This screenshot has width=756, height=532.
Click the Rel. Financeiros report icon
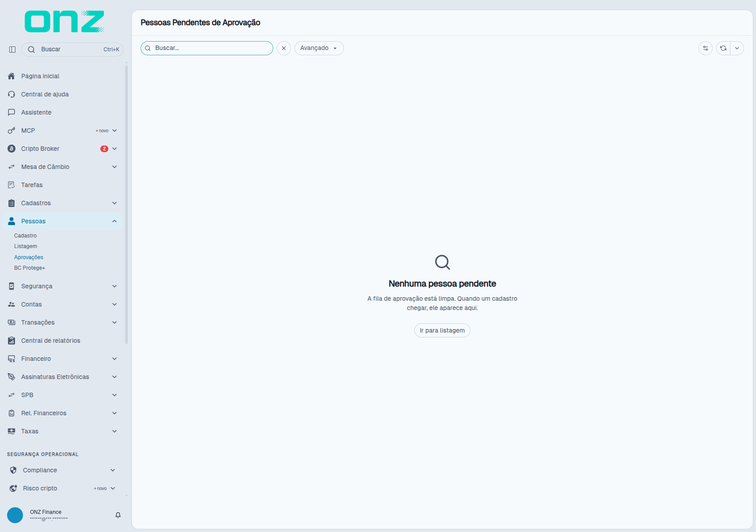tap(11, 413)
